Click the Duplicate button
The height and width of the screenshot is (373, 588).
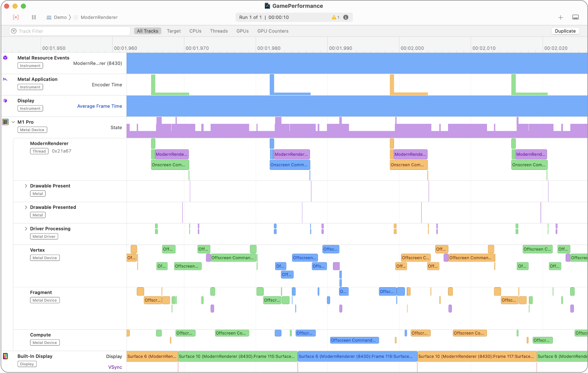pyautogui.click(x=565, y=31)
